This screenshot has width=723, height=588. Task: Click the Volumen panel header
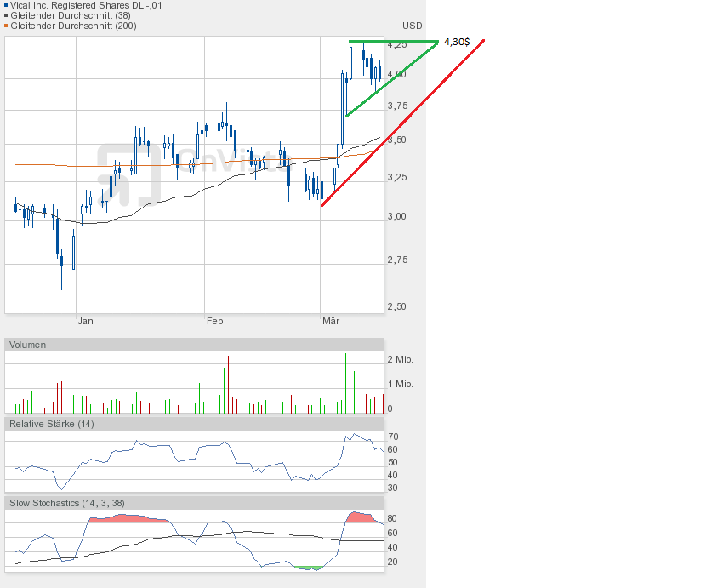click(x=28, y=345)
